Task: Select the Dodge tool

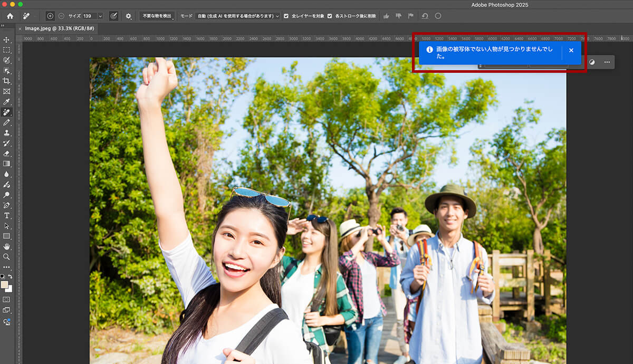Action: click(x=7, y=195)
